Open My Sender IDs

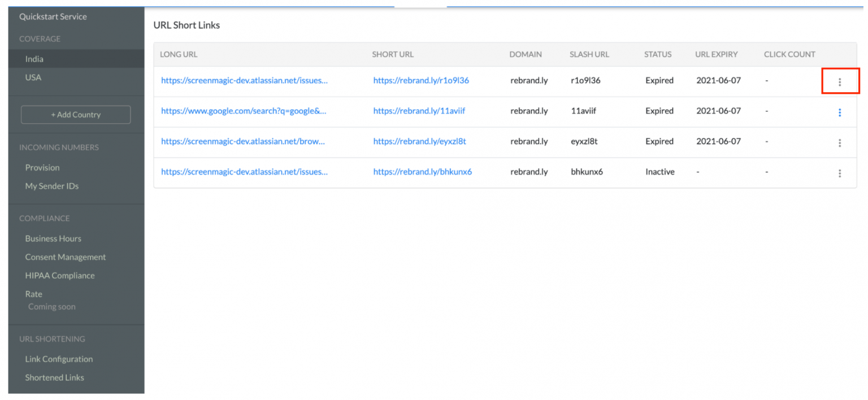tap(50, 186)
